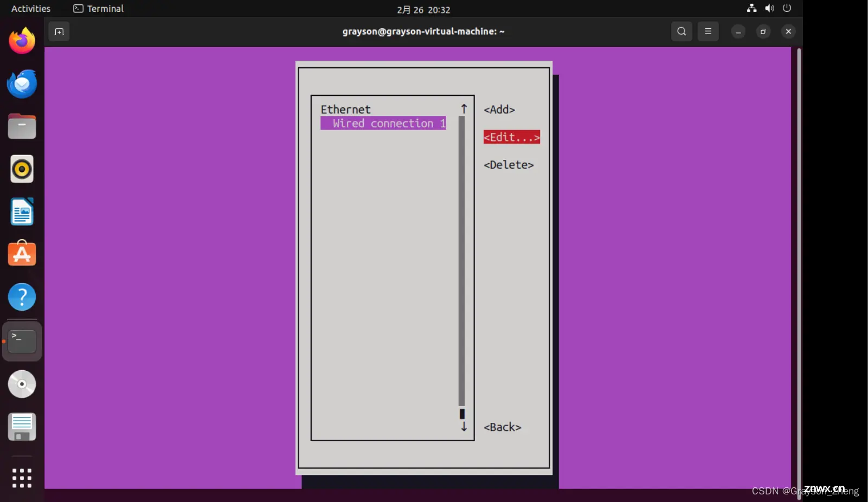Click the list scroll up arrow
868x502 pixels.
464,109
